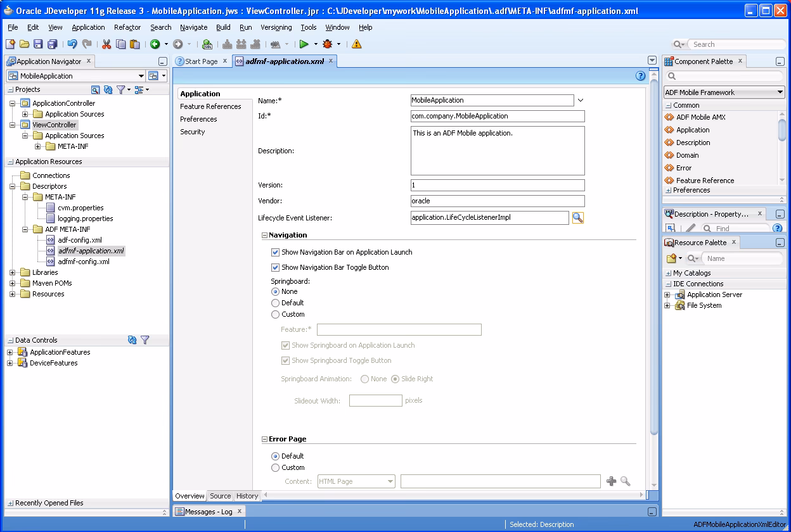The image size is (791, 532).
Task: Click the Save All toolbar icon
Action: tap(53, 44)
